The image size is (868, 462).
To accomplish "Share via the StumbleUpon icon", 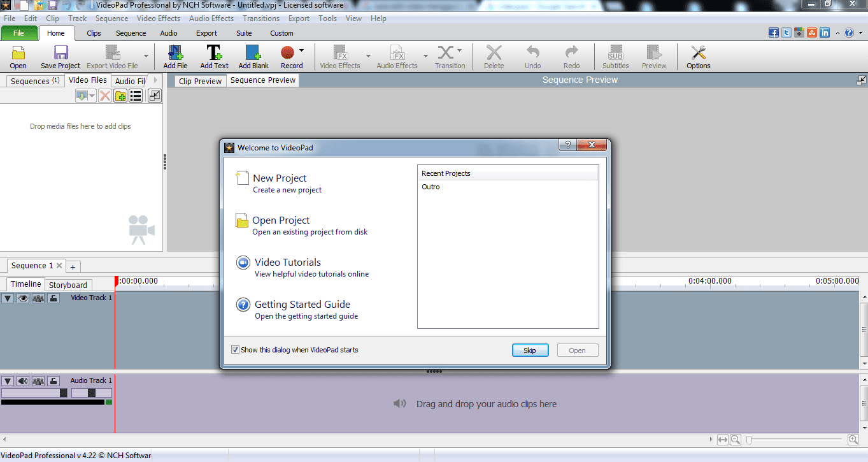I will pyautogui.click(x=812, y=33).
